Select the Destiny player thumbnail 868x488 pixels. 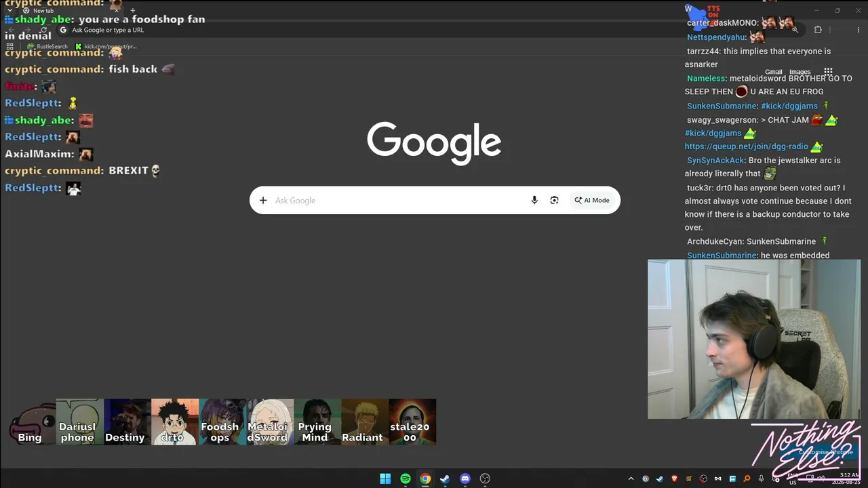pyautogui.click(x=127, y=422)
